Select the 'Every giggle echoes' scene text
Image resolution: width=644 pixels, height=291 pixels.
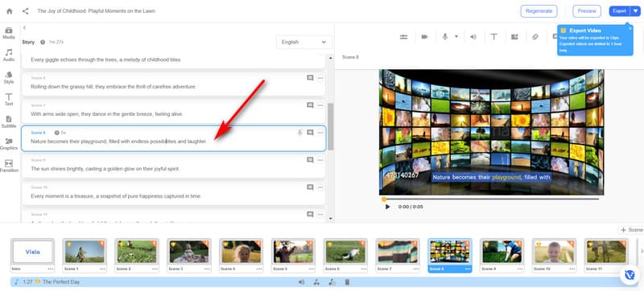click(x=106, y=59)
